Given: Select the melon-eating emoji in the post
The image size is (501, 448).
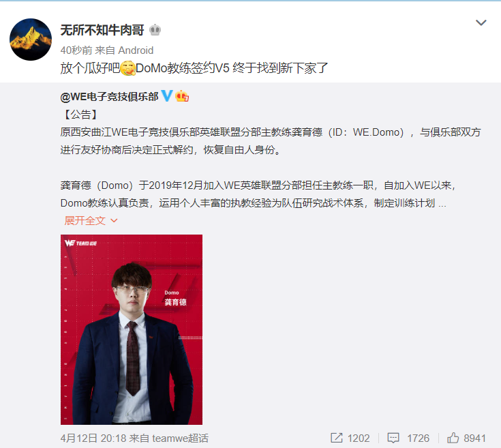Looking at the screenshot, I should 127,68.
